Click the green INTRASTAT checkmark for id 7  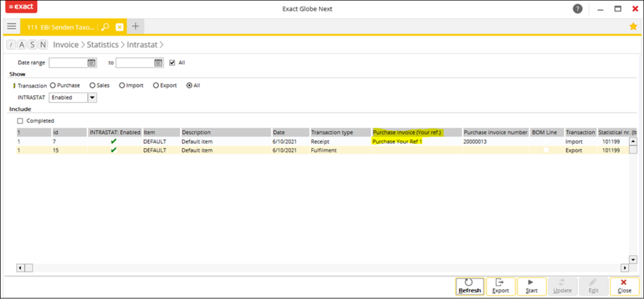tap(114, 141)
